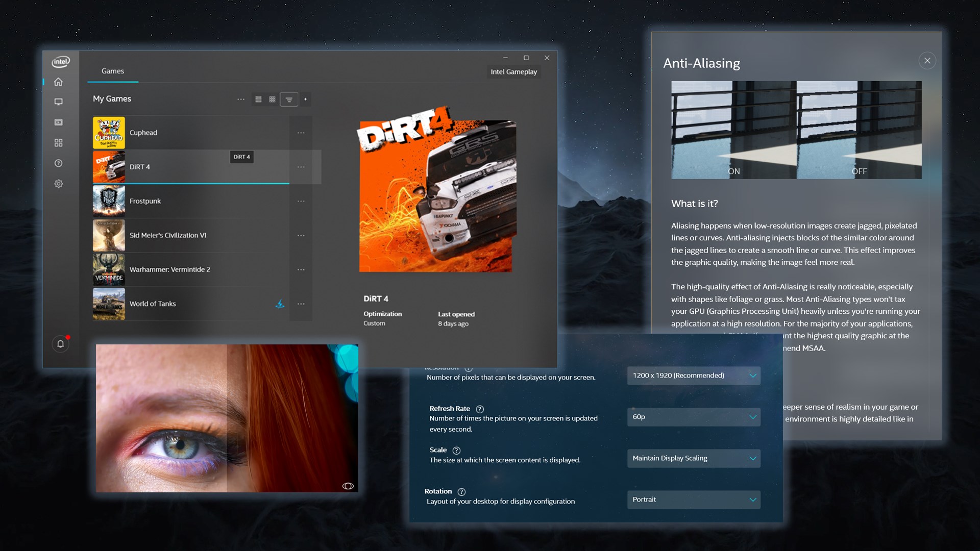This screenshot has width=980, height=551.
Task: Open the Video section in sidebar
Action: pos(59,122)
